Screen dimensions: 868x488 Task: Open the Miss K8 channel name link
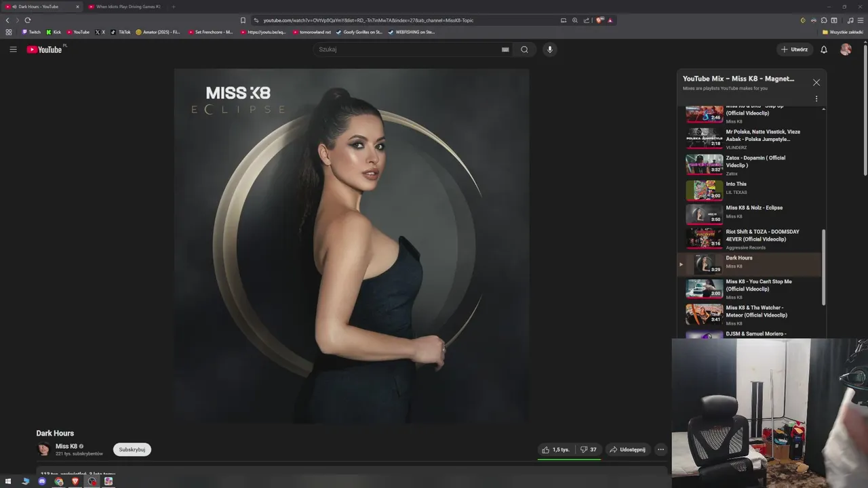point(66,446)
